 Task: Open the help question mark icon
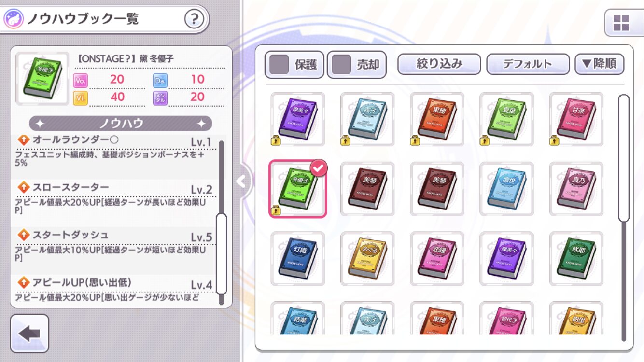pos(194,19)
